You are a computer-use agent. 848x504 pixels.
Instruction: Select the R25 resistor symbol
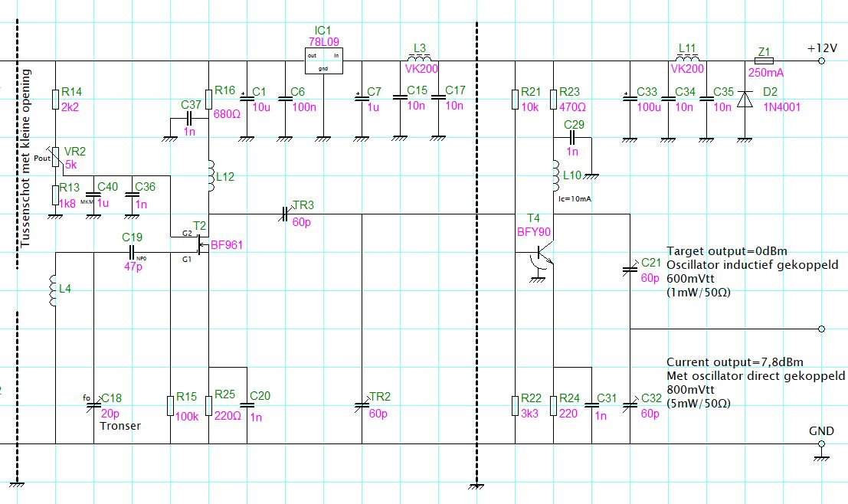209,406
